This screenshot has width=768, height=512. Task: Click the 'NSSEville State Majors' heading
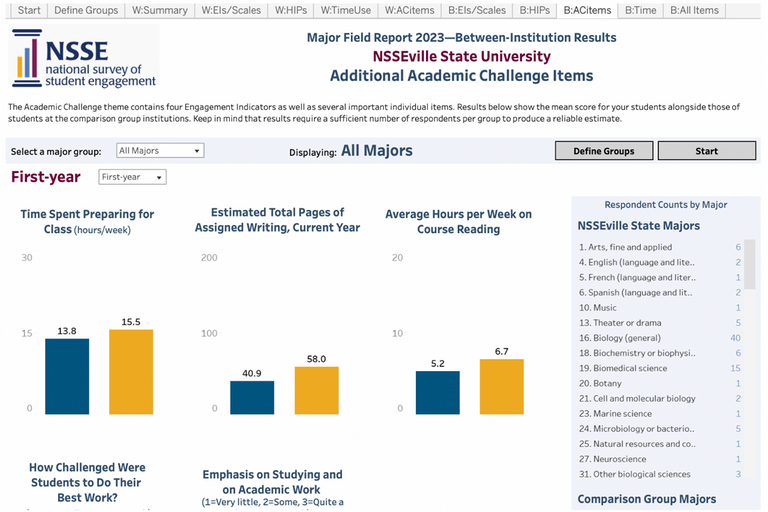(639, 226)
